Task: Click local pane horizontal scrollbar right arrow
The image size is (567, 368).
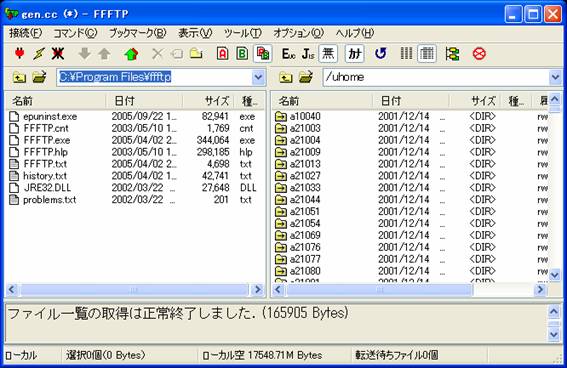Action: [x=258, y=290]
